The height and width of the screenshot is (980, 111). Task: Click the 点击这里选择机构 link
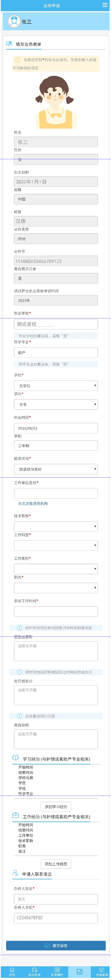pyautogui.click(x=33, y=503)
